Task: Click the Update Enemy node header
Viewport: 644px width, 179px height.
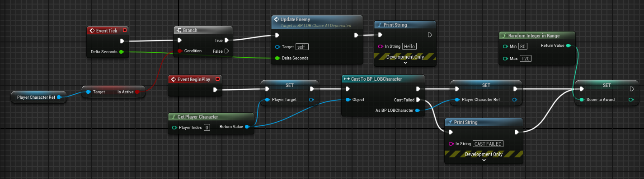Action: point(317,22)
